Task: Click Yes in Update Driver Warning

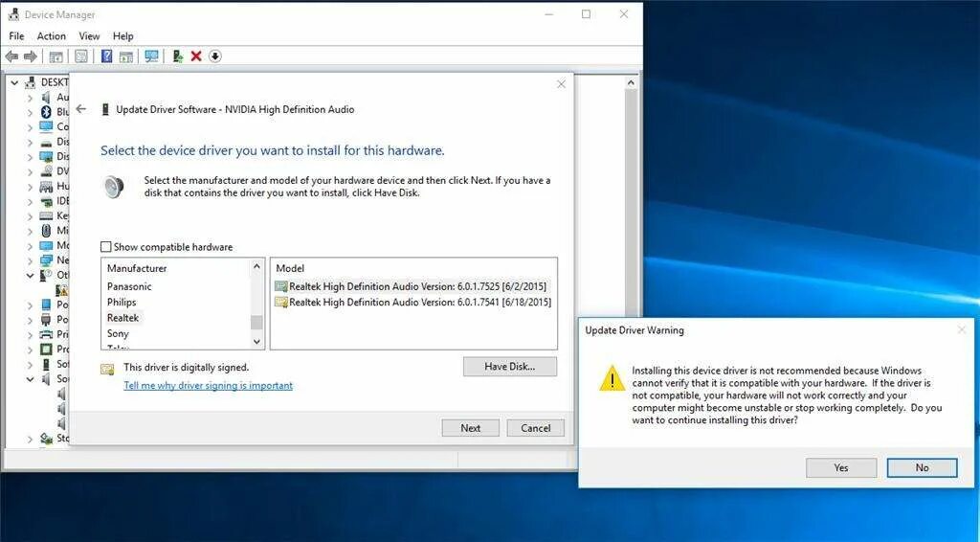Action: [841, 467]
